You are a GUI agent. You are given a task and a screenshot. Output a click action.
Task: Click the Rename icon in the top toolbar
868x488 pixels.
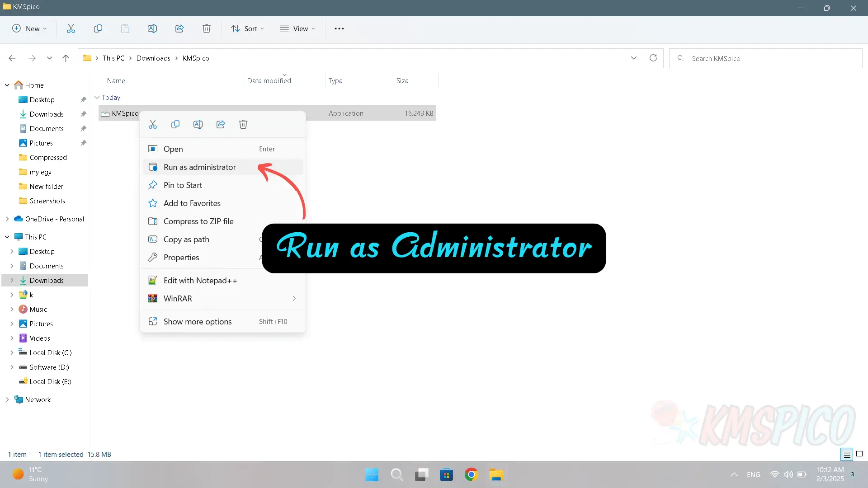coord(152,28)
